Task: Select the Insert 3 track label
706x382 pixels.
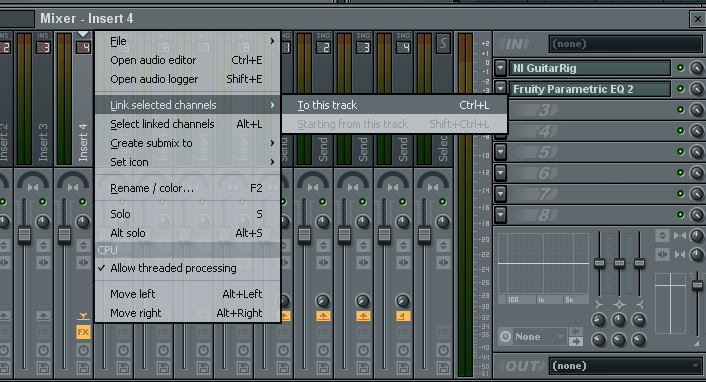Action: (43, 142)
